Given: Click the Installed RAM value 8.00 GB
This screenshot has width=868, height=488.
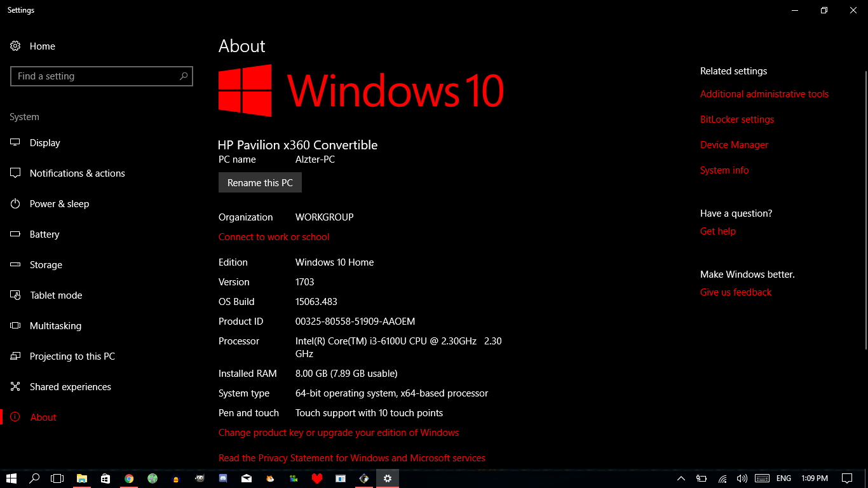Looking at the screenshot, I should click(346, 374).
